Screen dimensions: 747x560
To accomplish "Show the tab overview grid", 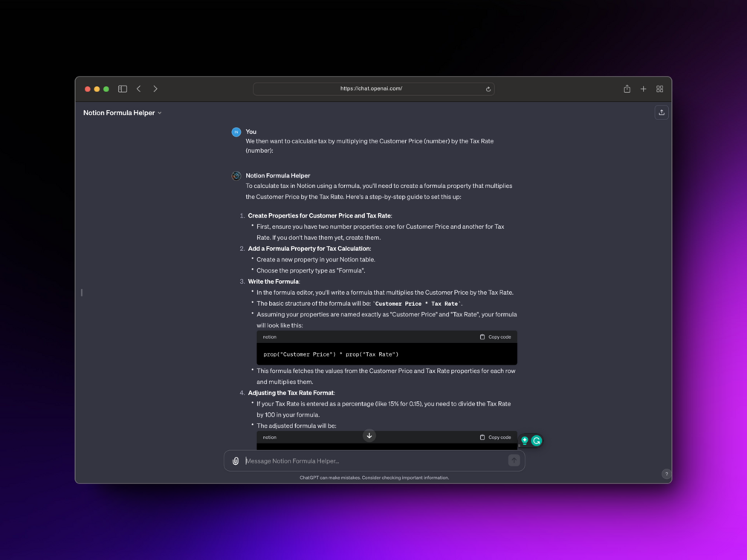I will tap(660, 89).
